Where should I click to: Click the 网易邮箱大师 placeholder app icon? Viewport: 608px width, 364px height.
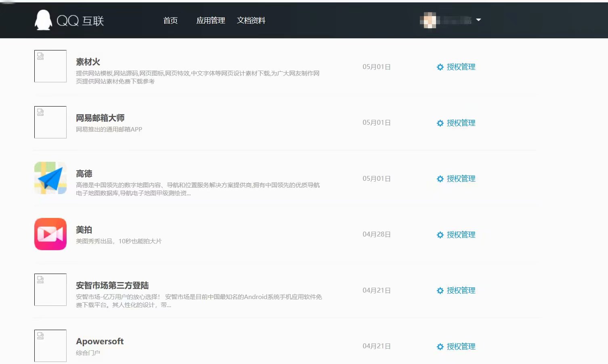[50, 122]
